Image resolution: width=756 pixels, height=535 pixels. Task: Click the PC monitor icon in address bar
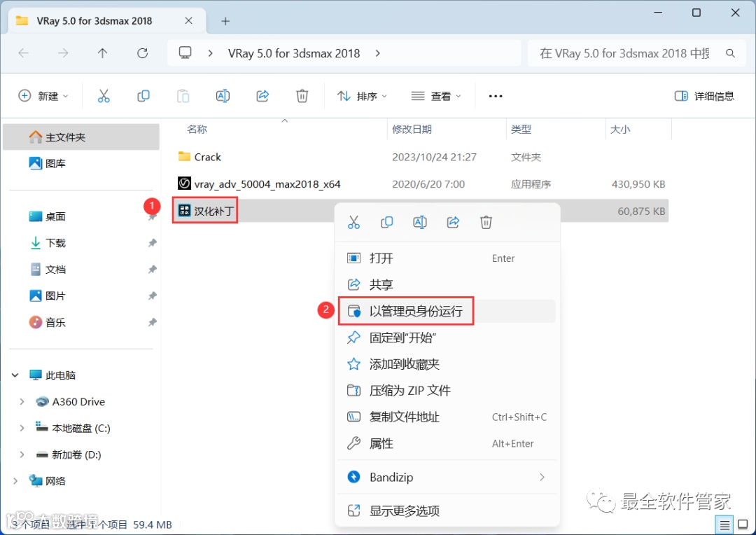coord(185,53)
